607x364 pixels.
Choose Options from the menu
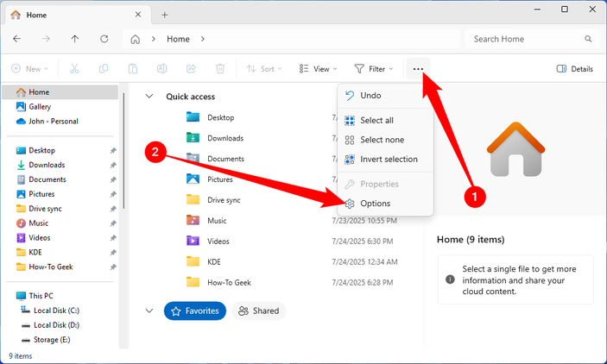[x=385, y=204]
